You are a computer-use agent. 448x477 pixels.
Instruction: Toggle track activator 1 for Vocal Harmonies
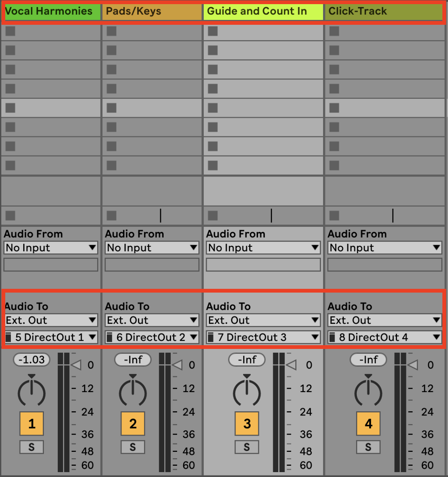coord(32,424)
